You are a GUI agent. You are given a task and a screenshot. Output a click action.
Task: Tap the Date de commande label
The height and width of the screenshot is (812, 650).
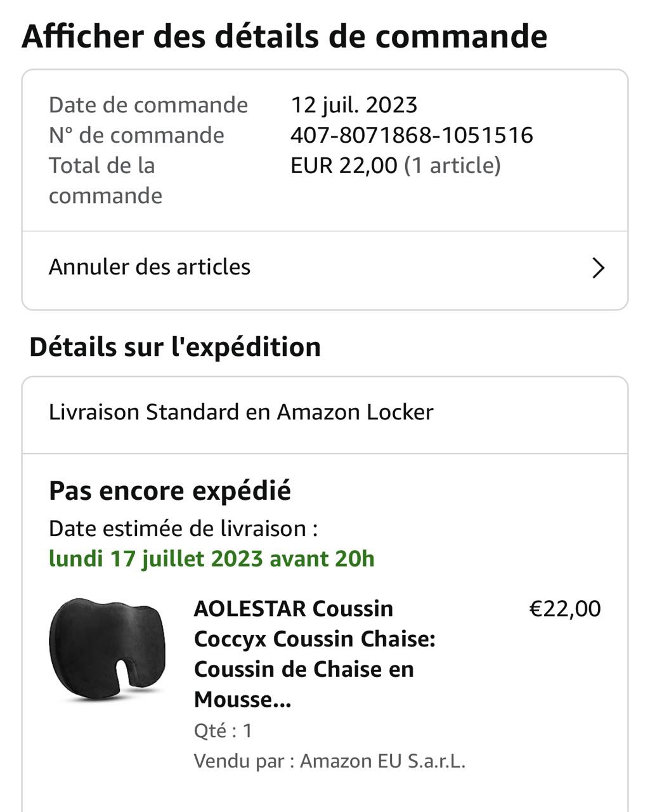coord(148,105)
